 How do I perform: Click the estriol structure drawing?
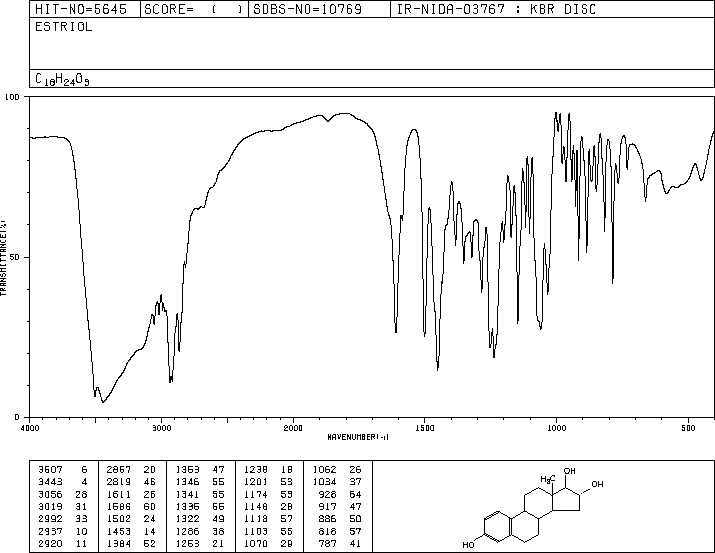click(x=533, y=508)
